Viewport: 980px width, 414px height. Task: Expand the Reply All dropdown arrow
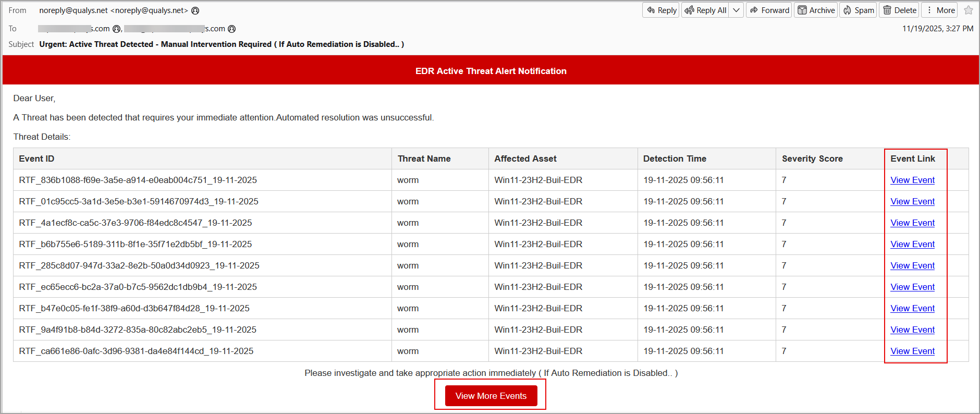(x=736, y=10)
